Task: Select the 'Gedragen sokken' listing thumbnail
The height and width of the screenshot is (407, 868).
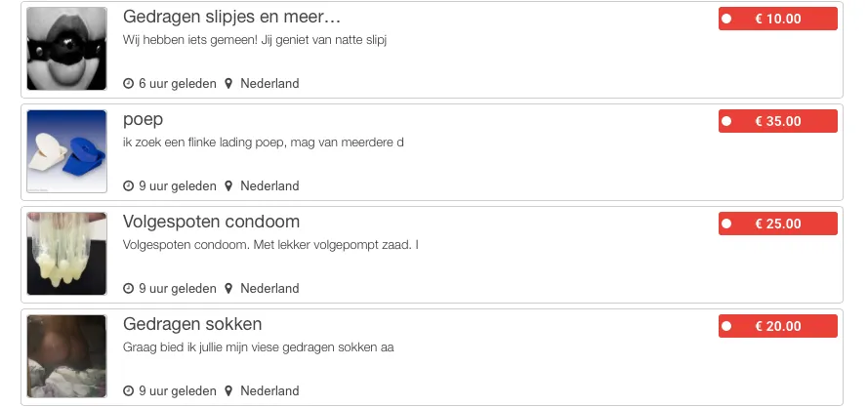Action: coord(66,356)
